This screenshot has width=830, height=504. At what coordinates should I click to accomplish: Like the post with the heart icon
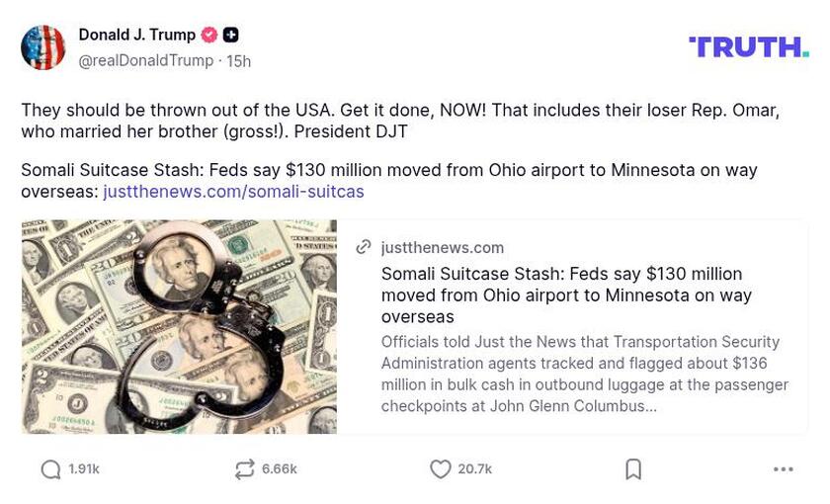(x=441, y=469)
